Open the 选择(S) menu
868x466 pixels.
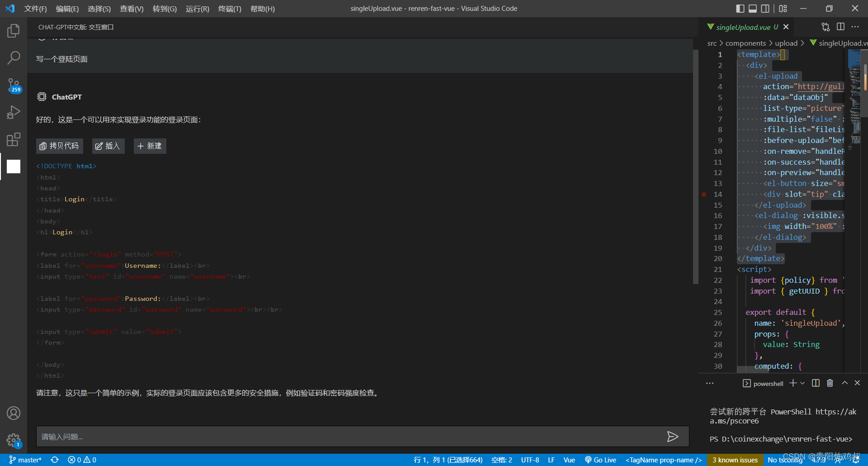coord(99,9)
